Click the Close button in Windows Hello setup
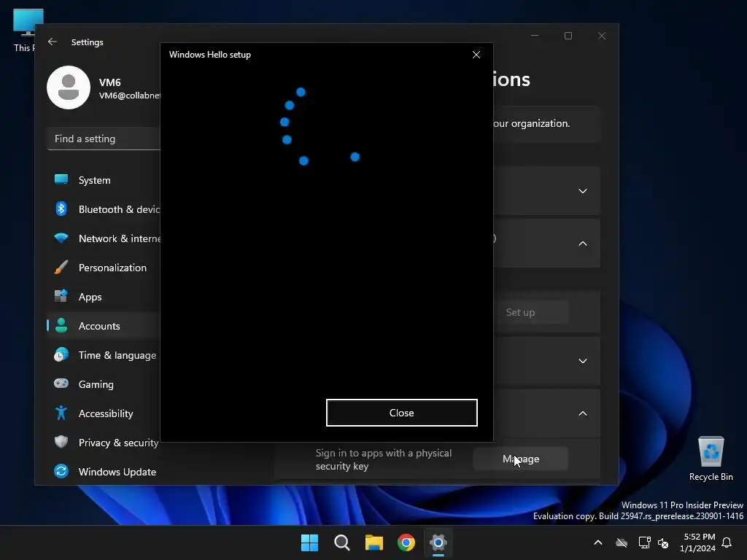 pos(402,413)
